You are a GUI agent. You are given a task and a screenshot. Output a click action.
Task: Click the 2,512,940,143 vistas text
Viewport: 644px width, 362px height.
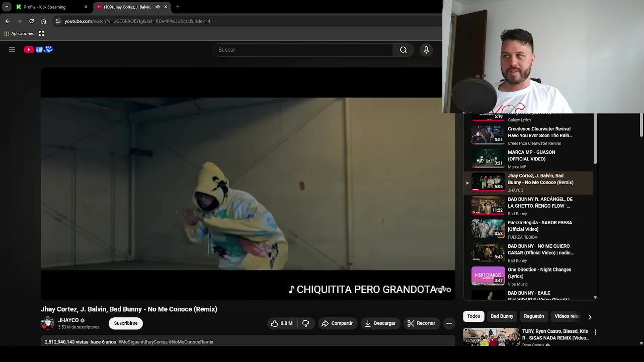coord(66,342)
